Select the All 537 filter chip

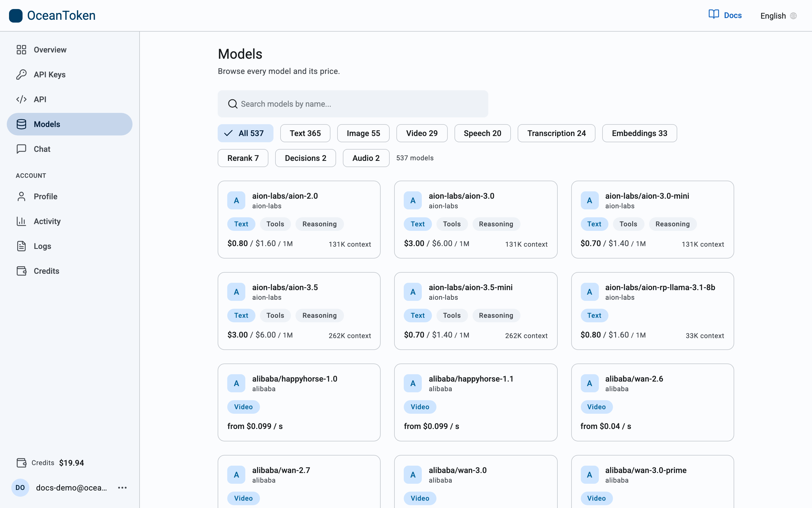tap(245, 133)
